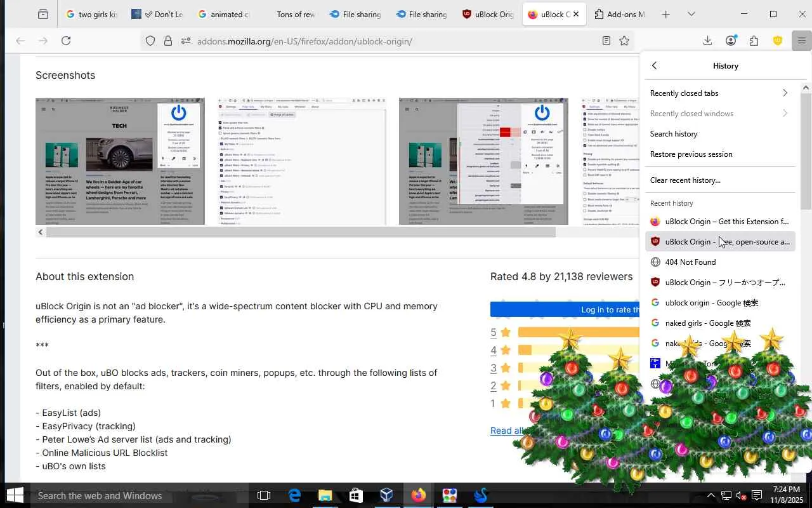Open Firefox View from the tab bar

[43, 14]
